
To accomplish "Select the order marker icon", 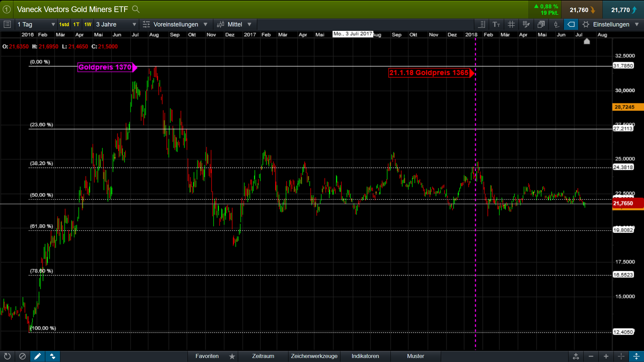I will coord(556,24).
